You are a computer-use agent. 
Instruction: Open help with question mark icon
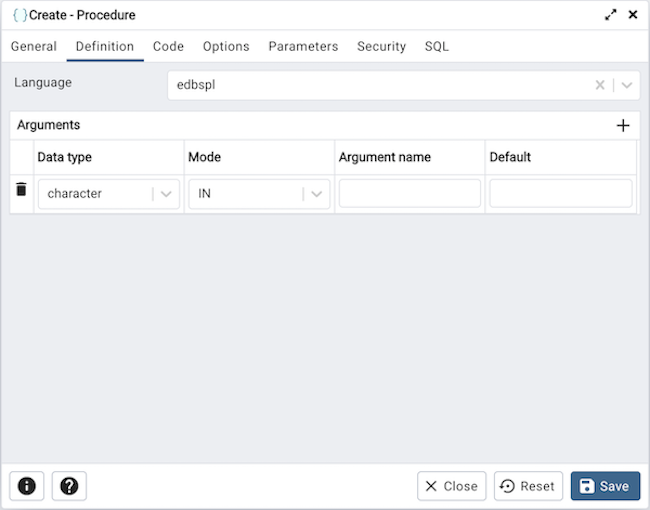[69, 486]
